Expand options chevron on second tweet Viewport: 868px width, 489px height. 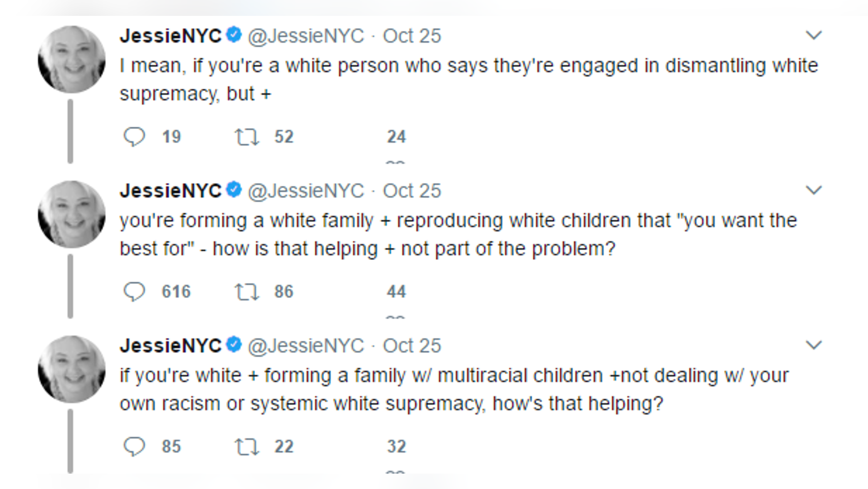pos(813,190)
